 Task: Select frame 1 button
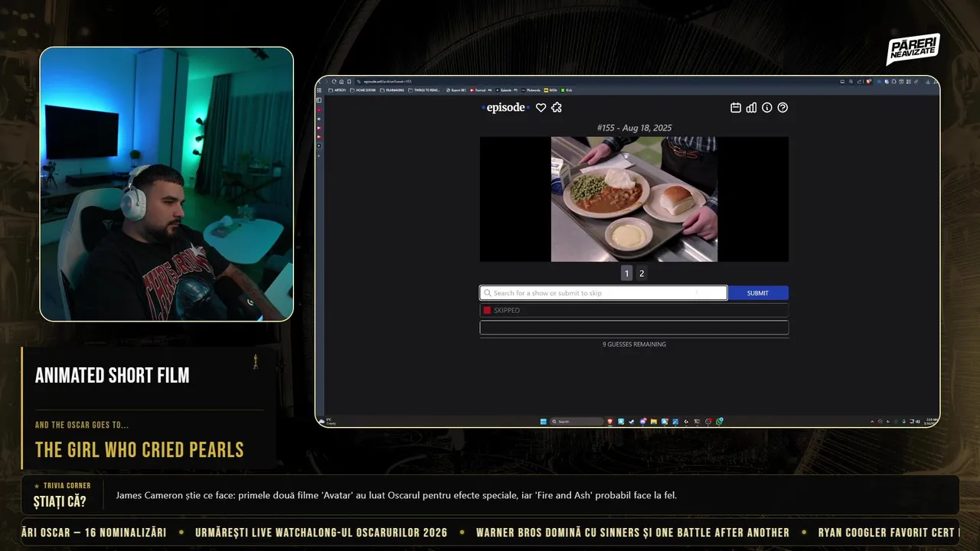(x=626, y=273)
